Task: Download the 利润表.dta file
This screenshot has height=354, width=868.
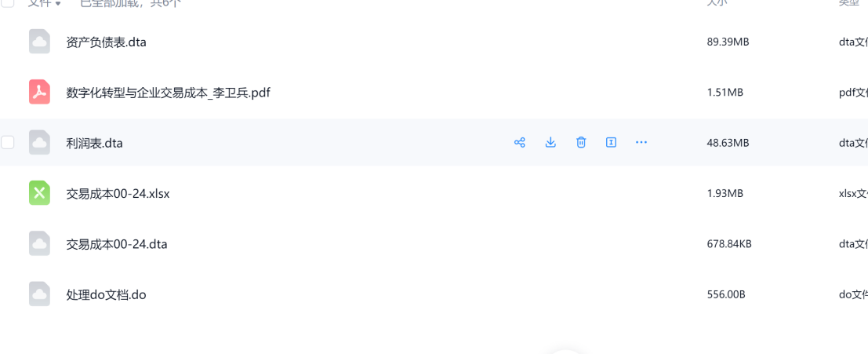Action: [x=550, y=142]
